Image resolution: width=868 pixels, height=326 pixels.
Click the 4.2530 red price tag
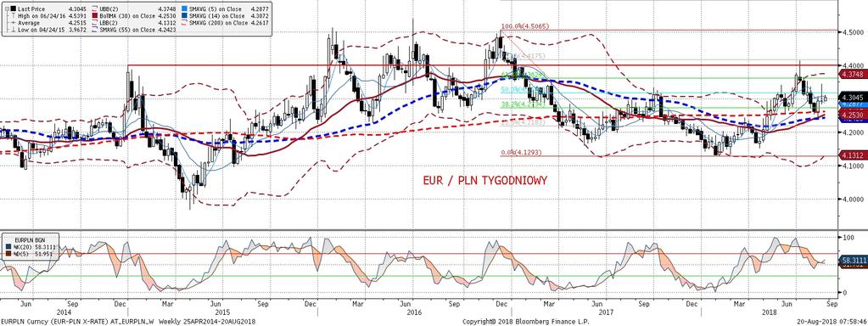pos(853,115)
